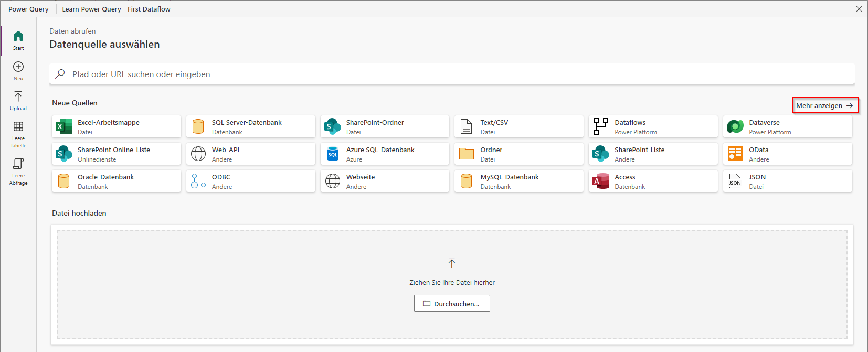Click the SharePoint Online-Liste icon
Screen dimensions: 868x352
[x=64, y=154]
